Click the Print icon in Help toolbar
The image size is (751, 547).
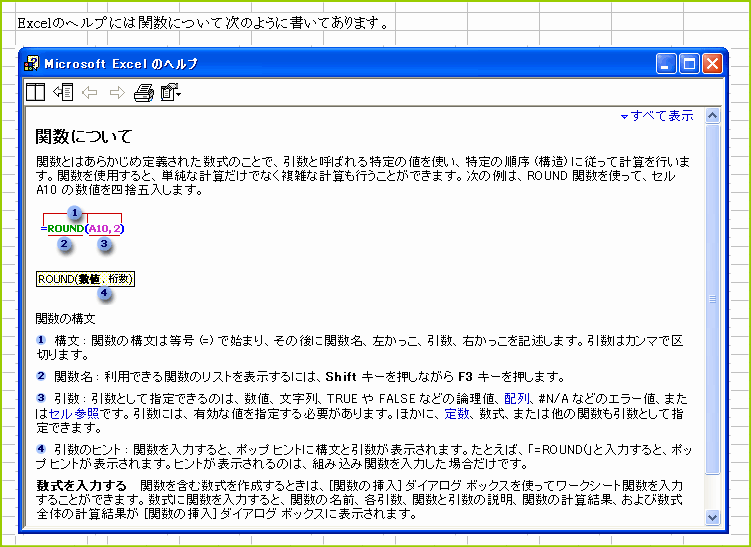pyautogui.click(x=144, y=92)
